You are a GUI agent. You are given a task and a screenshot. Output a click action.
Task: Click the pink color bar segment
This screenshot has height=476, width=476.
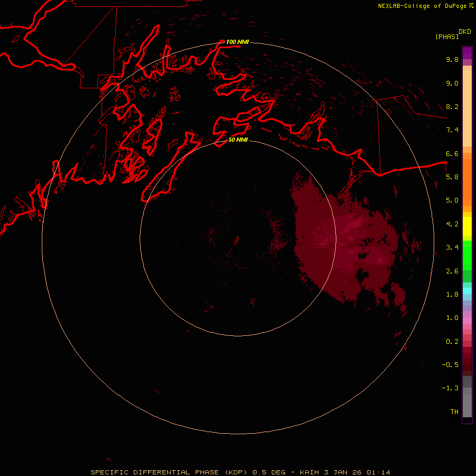pos(467,321)
